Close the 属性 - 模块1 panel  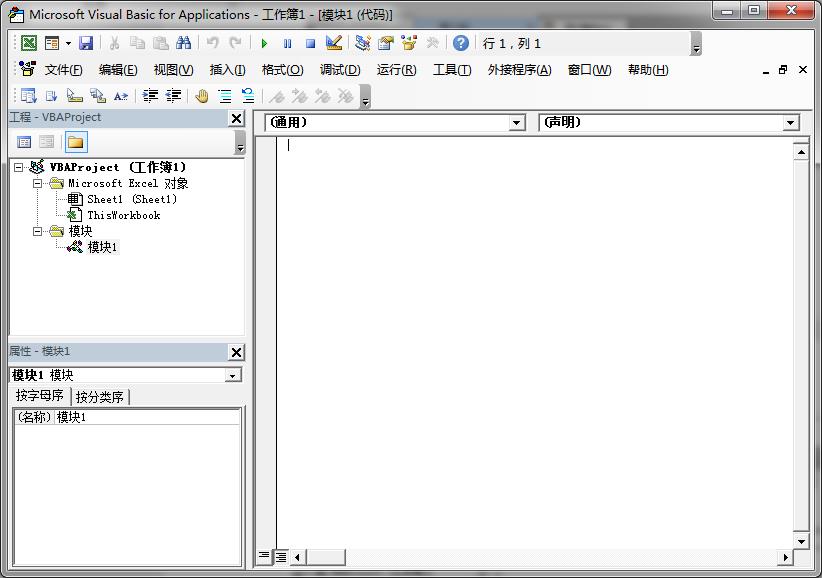tap(236, 353)
